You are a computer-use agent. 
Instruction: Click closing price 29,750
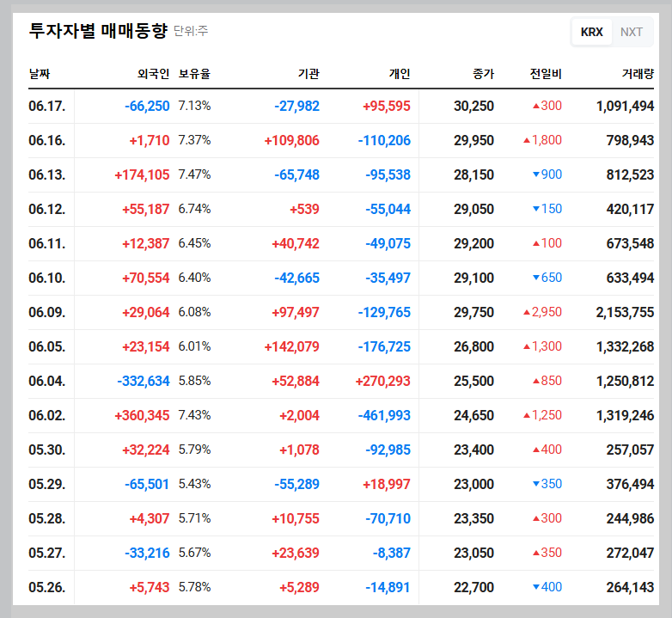tap(474, 312)
